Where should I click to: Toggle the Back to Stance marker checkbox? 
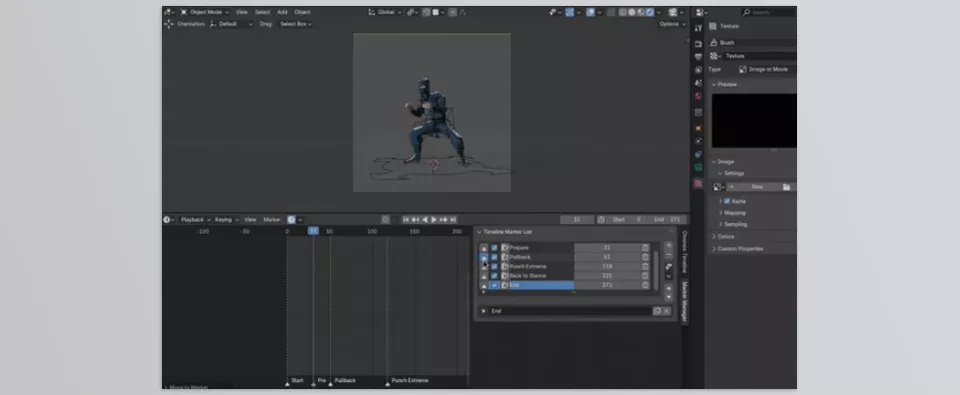(494, 276)
